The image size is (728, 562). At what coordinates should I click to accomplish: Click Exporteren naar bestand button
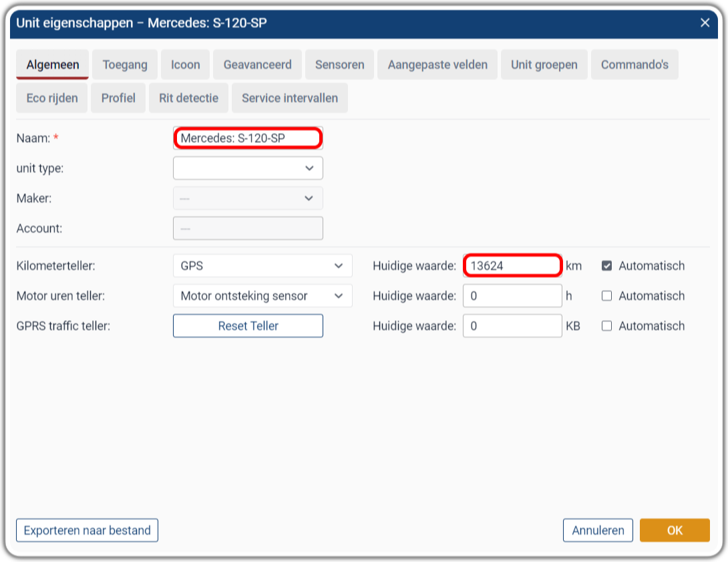coord(87,531)
